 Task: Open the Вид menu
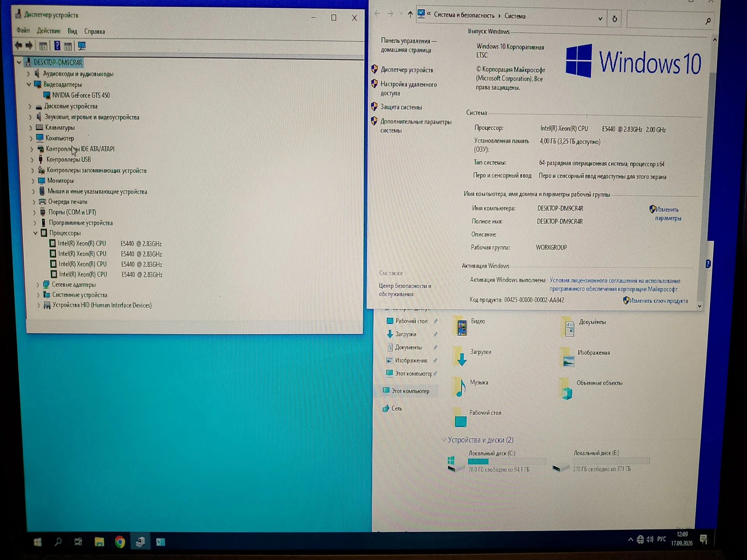pos(72,31)
